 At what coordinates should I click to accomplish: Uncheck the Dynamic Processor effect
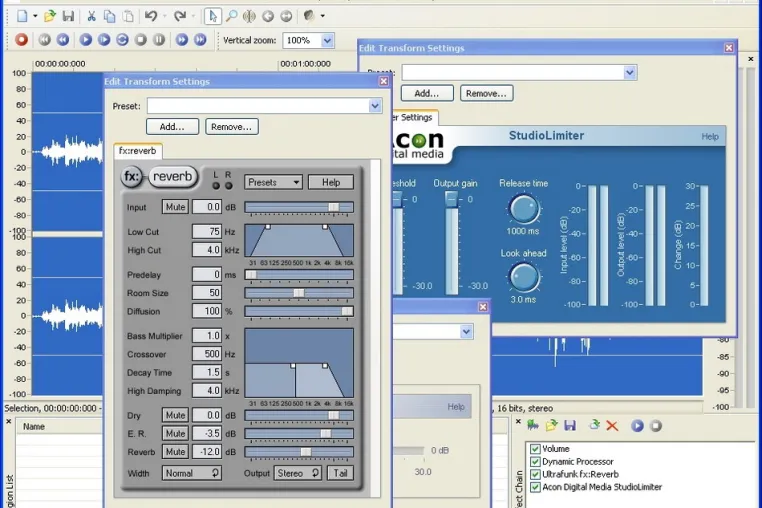point(535,461)
